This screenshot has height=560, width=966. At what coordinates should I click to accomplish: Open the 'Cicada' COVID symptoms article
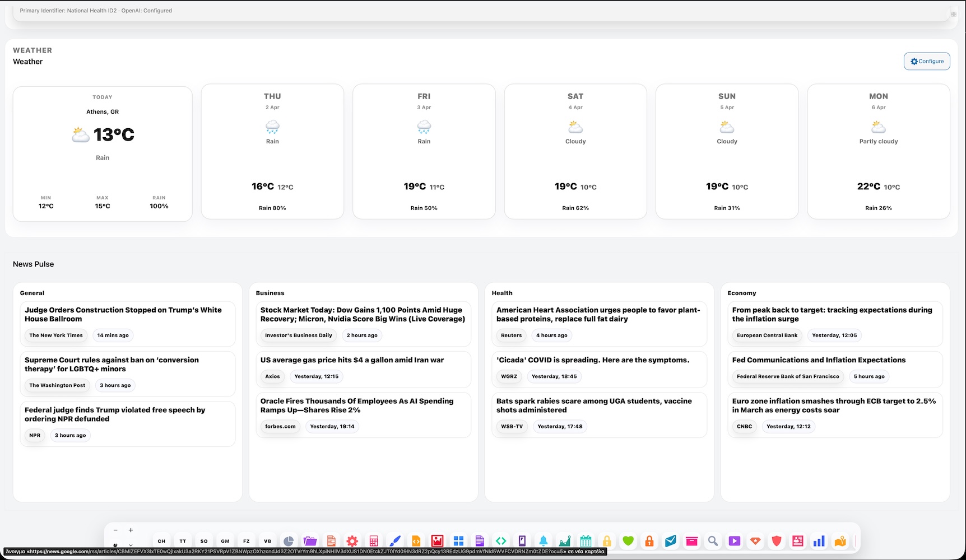(593, 360)
